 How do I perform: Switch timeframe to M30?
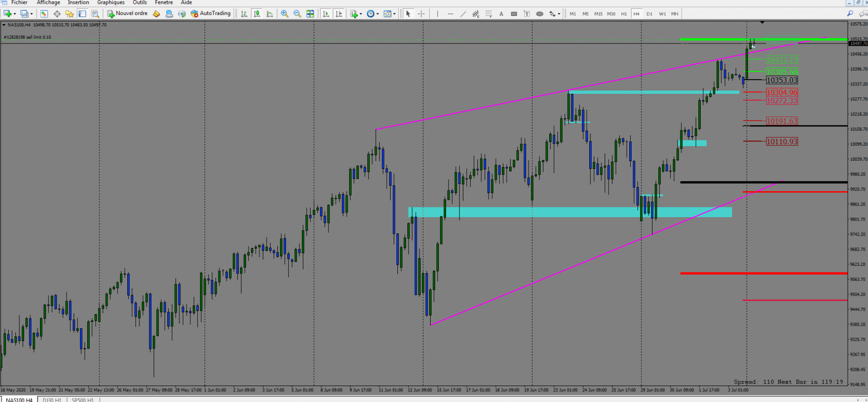[611, 14]
